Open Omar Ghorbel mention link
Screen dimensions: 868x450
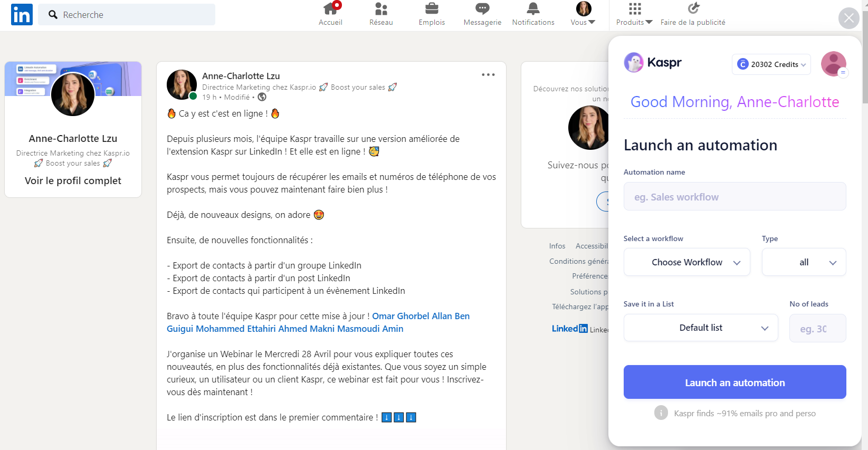coord(400,316)
